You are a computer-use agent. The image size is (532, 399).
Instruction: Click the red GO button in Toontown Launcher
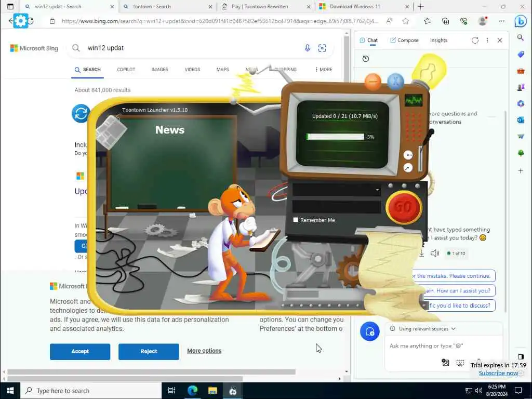click(403, 207)
